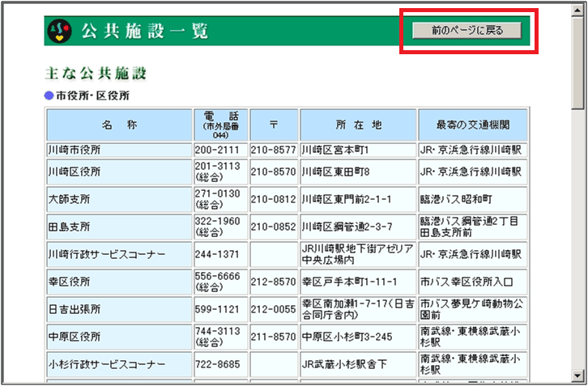
Task: Click the 川崎市役所 name cell
Action: click(75, 151)
